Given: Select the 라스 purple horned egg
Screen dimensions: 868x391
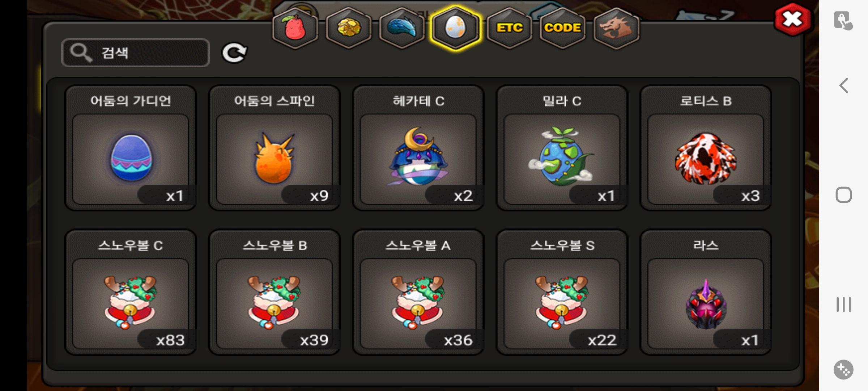Looking at the screenshot, I should 706,292.
